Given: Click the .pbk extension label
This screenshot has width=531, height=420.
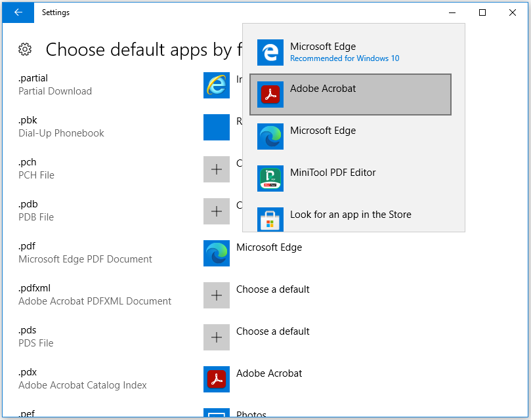Looking at the screenshot, I should tap(28, 120).
